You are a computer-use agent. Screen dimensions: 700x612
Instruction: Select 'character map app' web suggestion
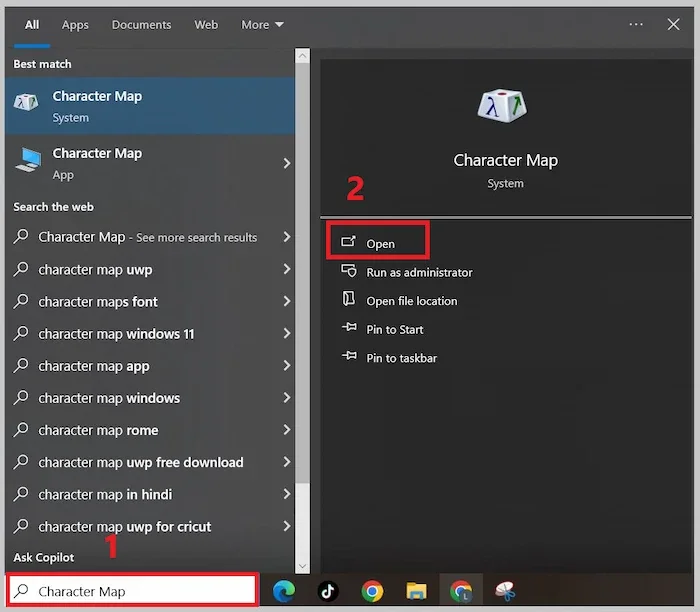(x=94, y=366)
